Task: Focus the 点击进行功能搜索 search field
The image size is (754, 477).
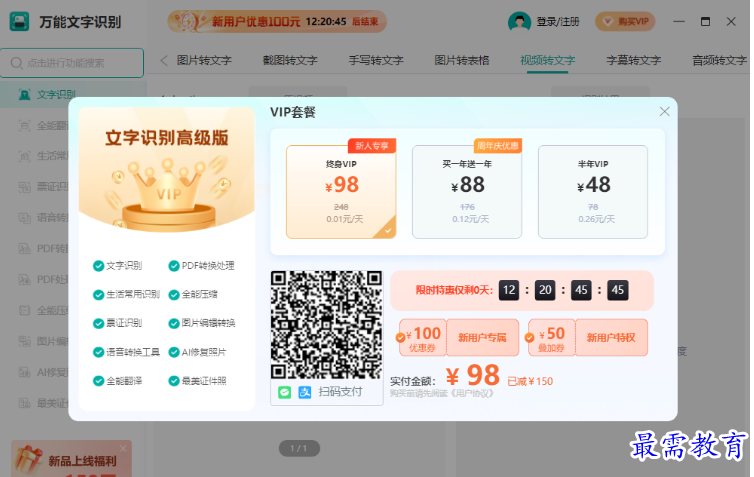Action: tap(72, 63)
